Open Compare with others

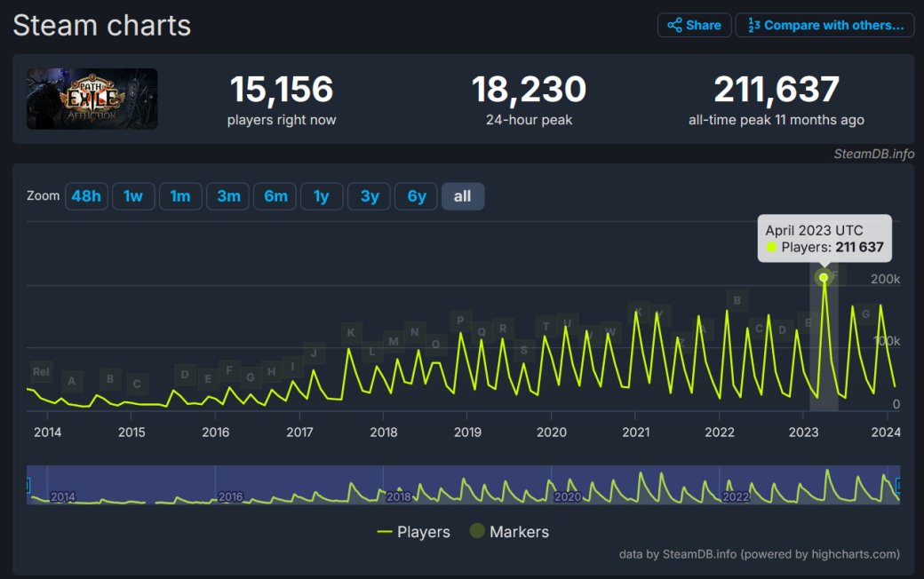coord(825,26)
